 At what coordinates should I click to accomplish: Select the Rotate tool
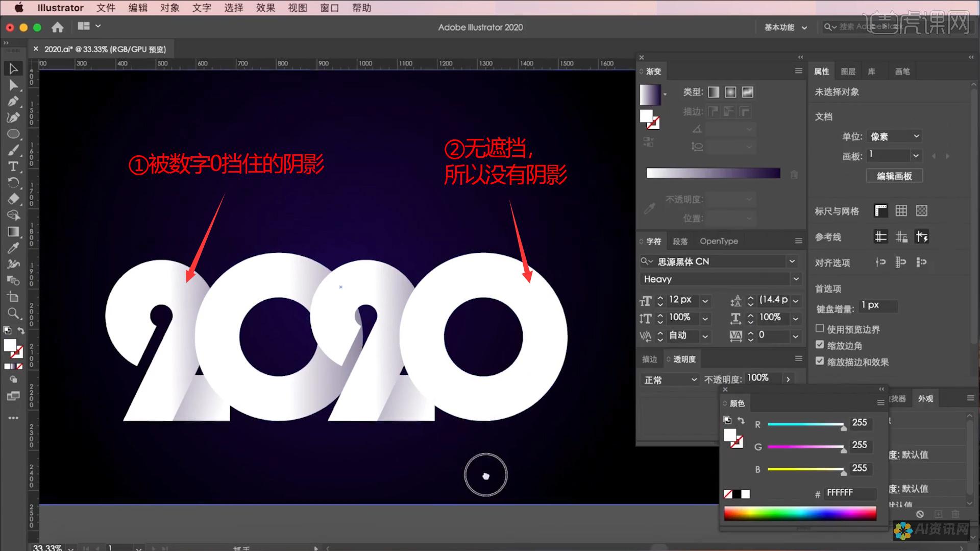click(x=14, y=183)
